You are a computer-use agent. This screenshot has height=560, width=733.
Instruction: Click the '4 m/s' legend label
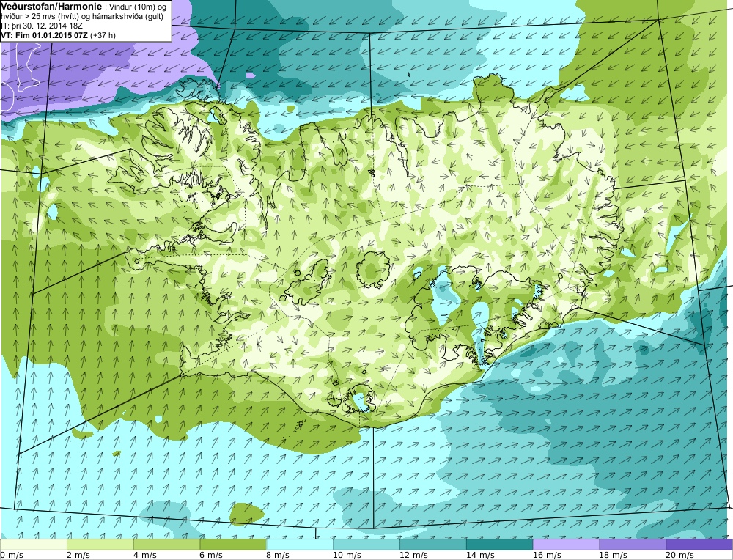[x=145, y=555]
